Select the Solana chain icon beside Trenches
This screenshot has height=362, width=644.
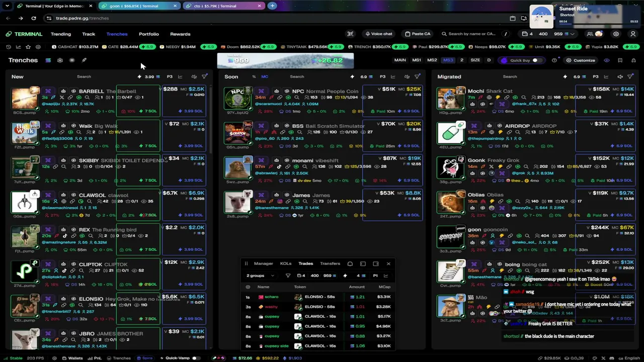[48, 60]
